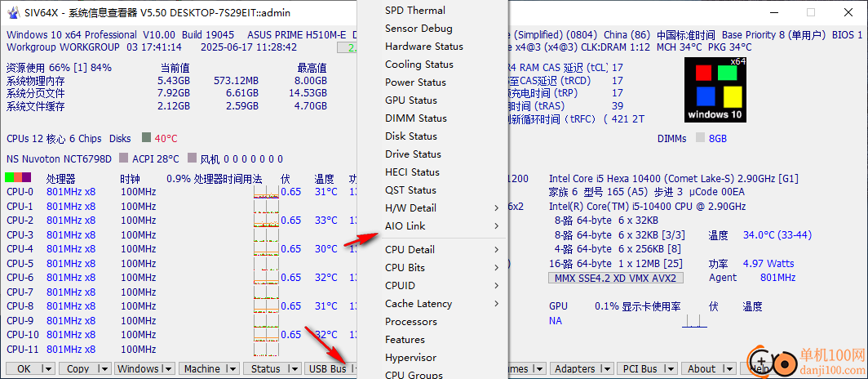Viewport: 868px width, 379px height.
Task: Click the NS Nuvoton NCT6798D label
Action: [x=59, y=159]
